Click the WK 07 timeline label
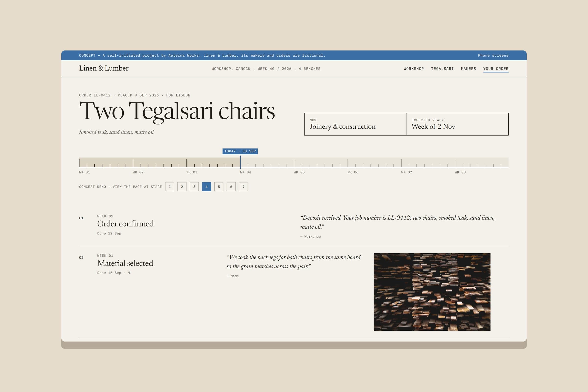The height and width of the screenshot is (392, 588). (x=406, y=172)
